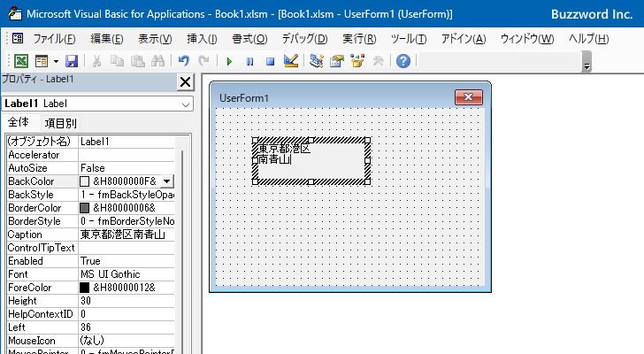Click the toolbar options overflow arrow
The image size is (644, 354).
pyautogui.click(x=586, y=62)
